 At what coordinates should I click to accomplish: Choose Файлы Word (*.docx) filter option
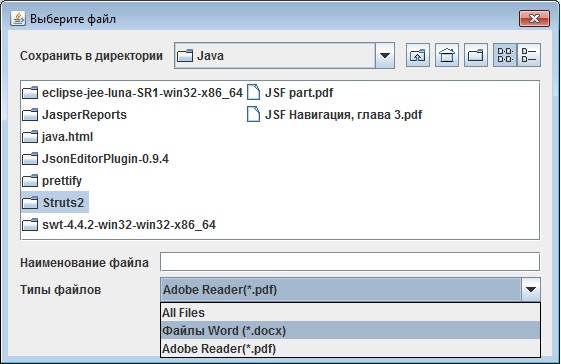pyautogui.click(x=350, y=330)
